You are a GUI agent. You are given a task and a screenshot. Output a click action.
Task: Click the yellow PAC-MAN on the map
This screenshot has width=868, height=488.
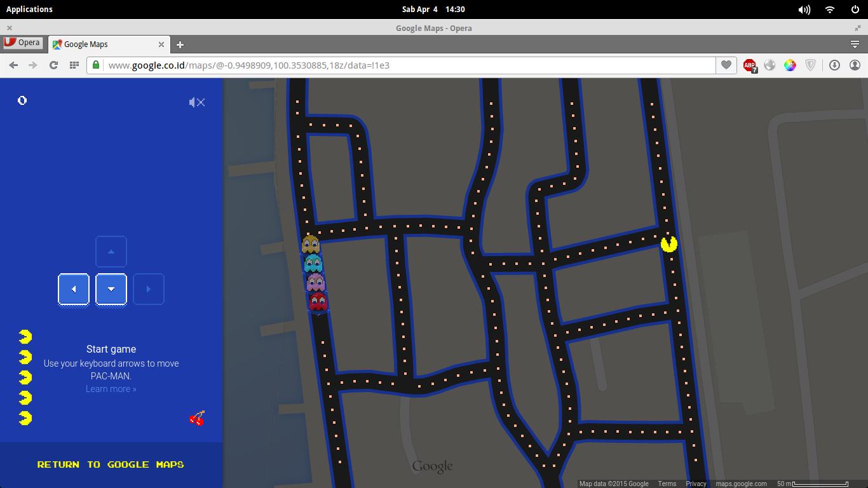click(669, 243)
